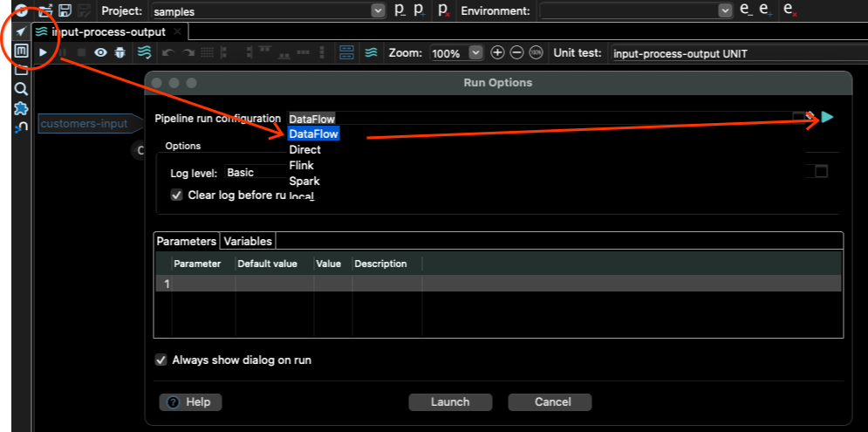Toggle Always show dialog on run
Image resolution: width=868 pixels, height=432 pixels.
pos(161,360)
